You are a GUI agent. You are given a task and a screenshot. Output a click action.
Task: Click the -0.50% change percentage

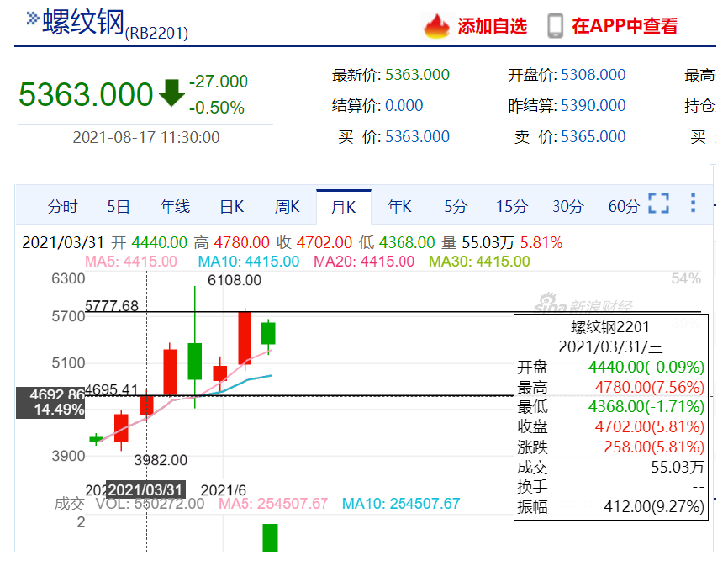pos(217,108)
